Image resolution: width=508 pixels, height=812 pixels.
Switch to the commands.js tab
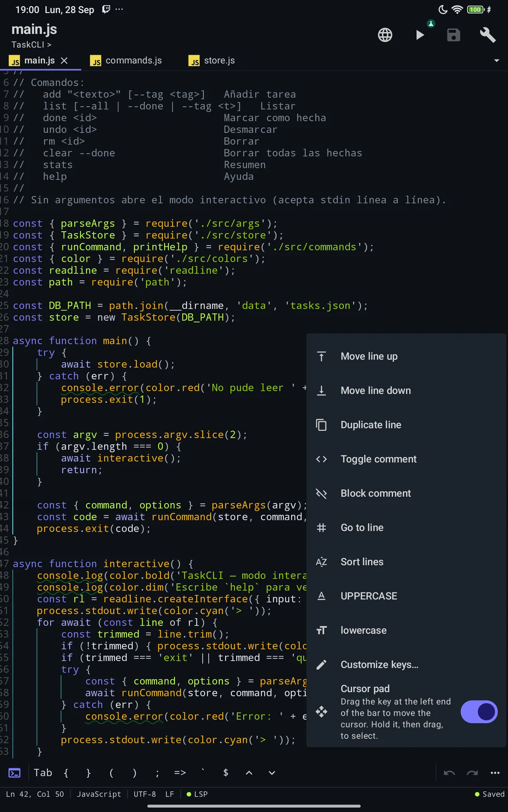point(127,61)
